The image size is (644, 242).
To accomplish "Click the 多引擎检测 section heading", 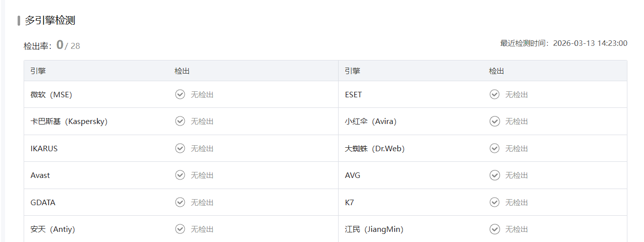I will coord(50,21).
